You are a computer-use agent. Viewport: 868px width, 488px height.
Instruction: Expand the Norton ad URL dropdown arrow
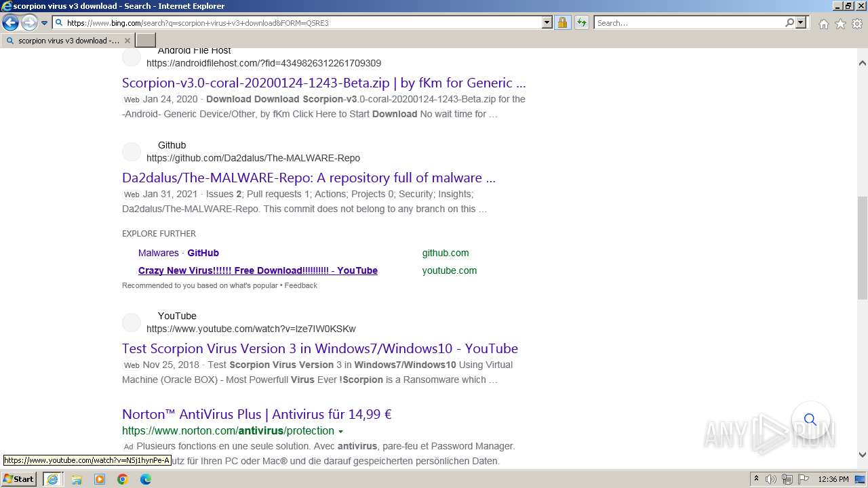pyautogui.click(x=340, y=432)
